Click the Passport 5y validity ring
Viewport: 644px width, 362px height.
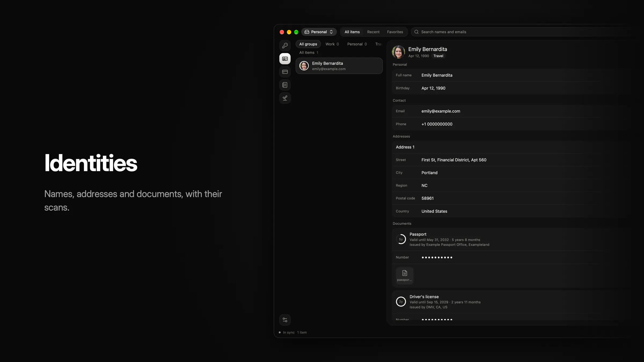click(401, 239)
